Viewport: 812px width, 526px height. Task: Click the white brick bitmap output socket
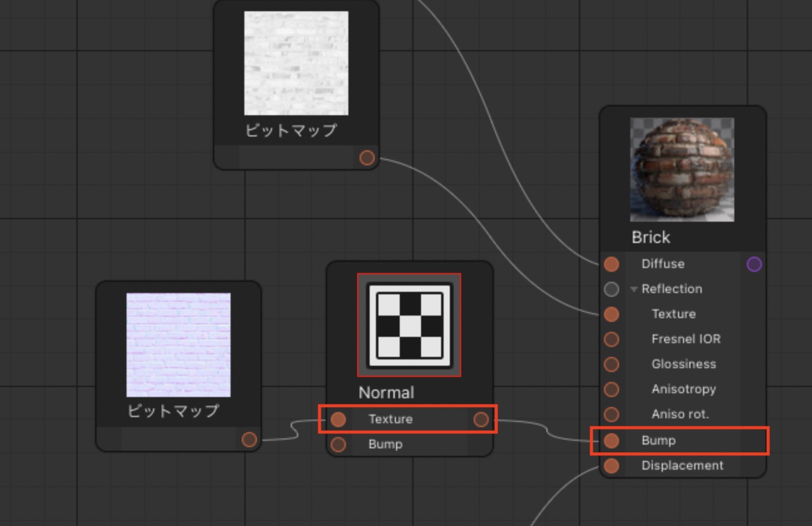click(367, 158)
